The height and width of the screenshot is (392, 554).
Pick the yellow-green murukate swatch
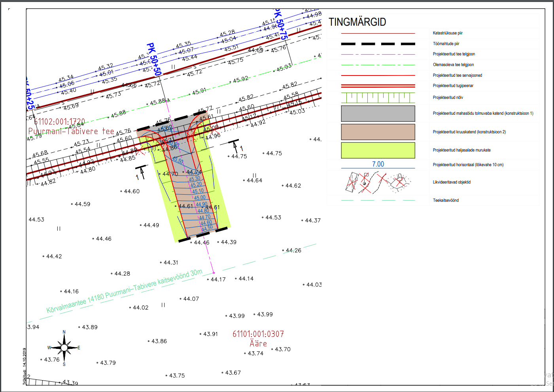[378, 150]
